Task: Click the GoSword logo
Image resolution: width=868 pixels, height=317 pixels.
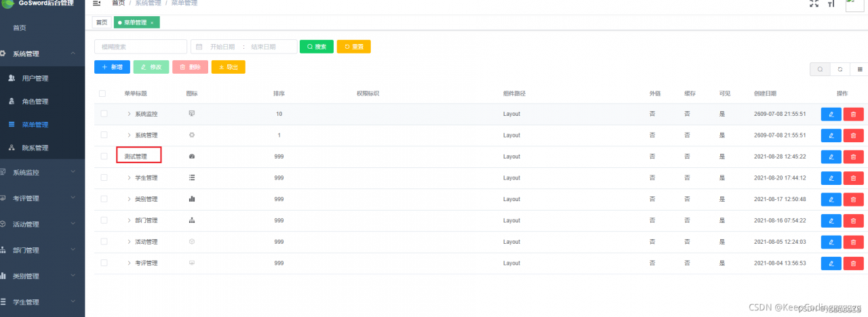Action: 7,3
